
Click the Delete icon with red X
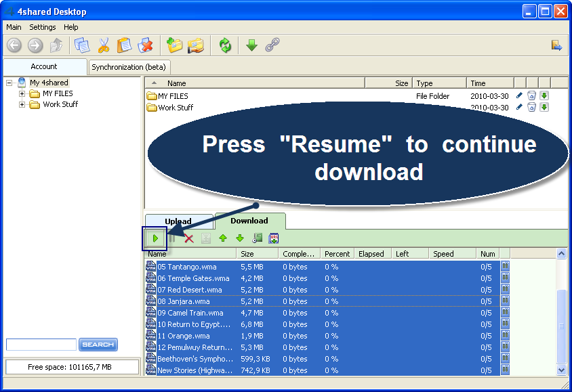click(x=145, y=45)
